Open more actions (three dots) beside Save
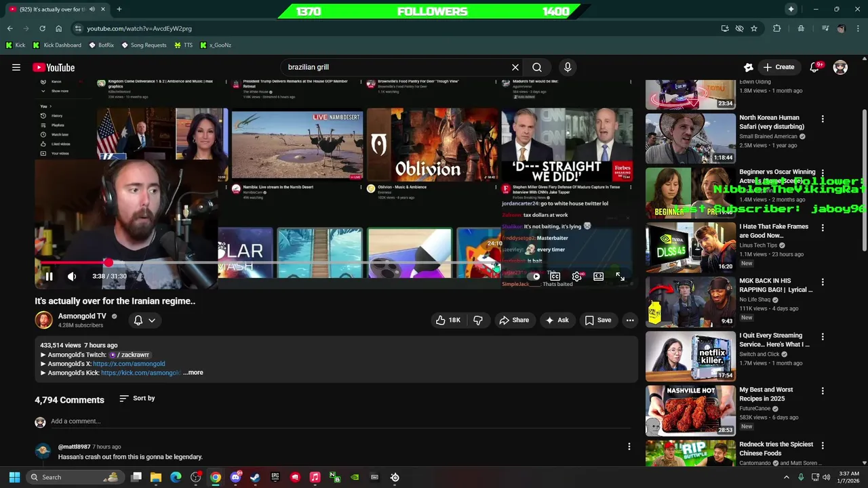 coord(630,320)
